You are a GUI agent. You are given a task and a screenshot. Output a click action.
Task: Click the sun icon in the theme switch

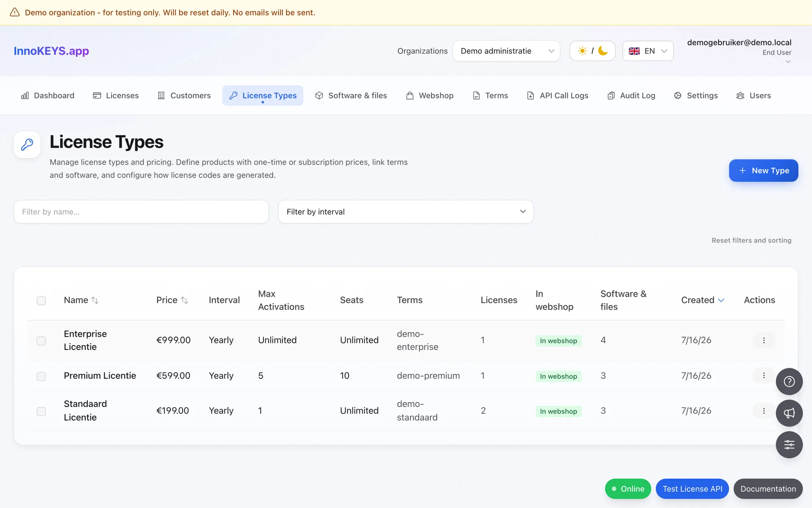tap(582, 51)
